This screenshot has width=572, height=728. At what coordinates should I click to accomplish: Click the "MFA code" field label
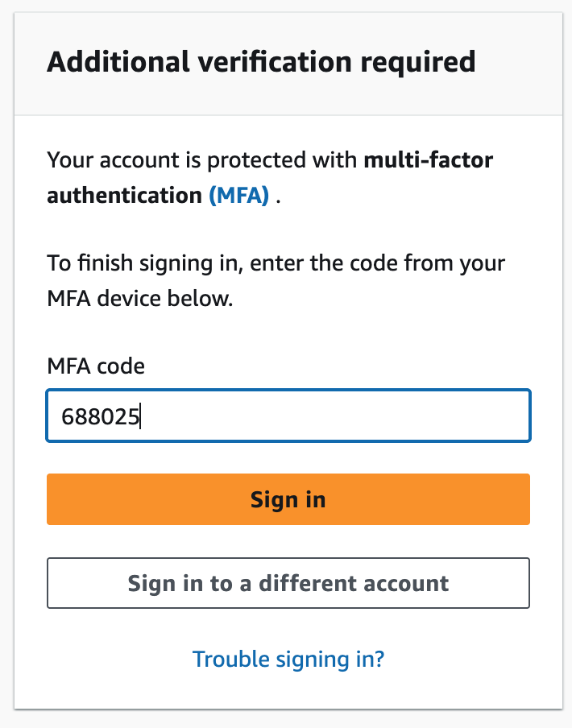click(96, 366)
